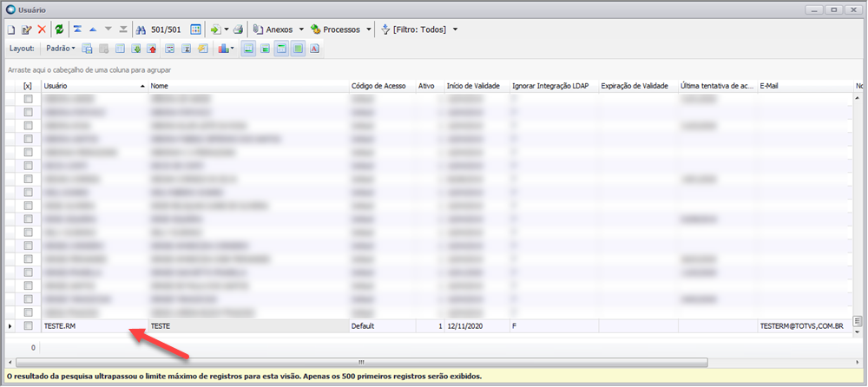Screen dimensions: 868x387
Task: Select the TESTE.RM user cell
Action: (x=95, y=326)
